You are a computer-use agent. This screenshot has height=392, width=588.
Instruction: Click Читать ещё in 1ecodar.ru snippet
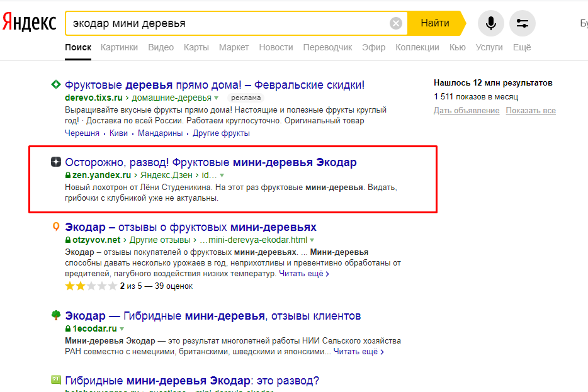[x=358, y=352]
